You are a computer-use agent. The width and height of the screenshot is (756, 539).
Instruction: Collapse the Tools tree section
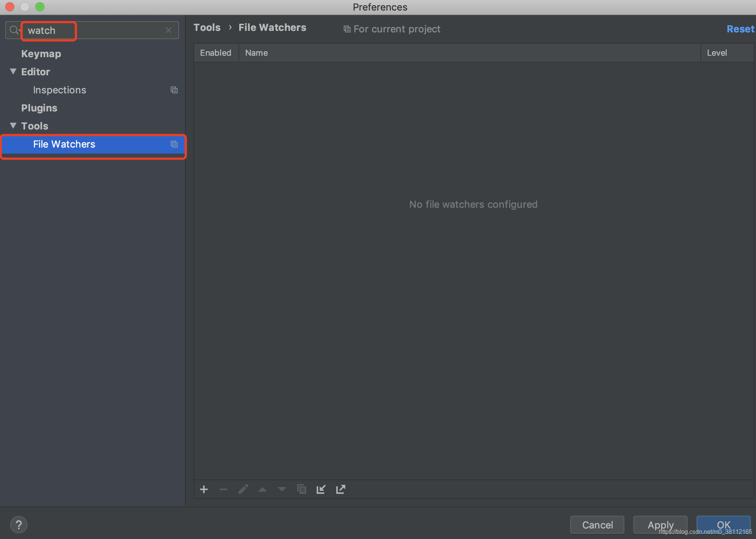(13, 126)
